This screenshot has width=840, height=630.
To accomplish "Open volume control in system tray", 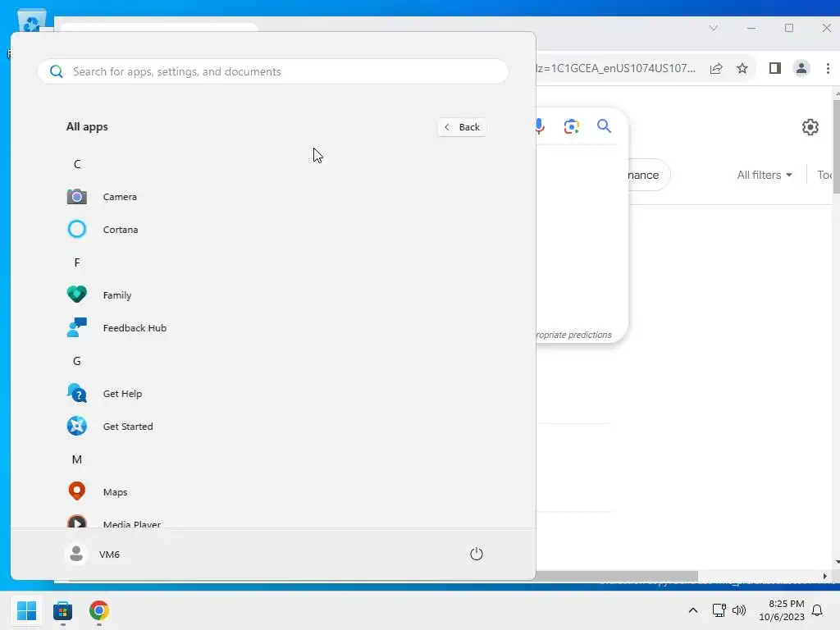I will [739, 610].
